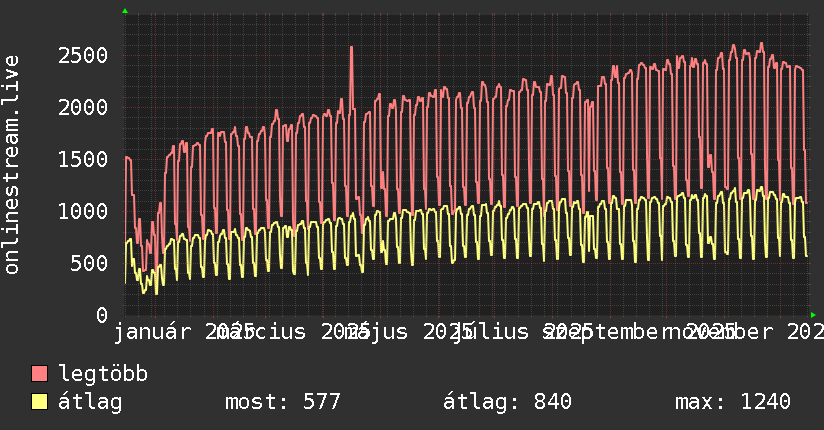
Task: Click the 1000 y-axis label
Action: 83,211
